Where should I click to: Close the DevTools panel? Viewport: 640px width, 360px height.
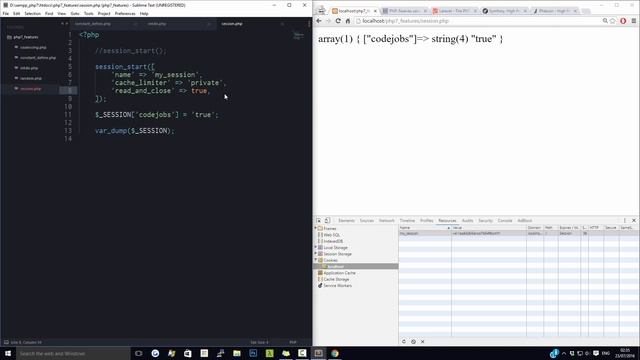(x=634, y=220)
